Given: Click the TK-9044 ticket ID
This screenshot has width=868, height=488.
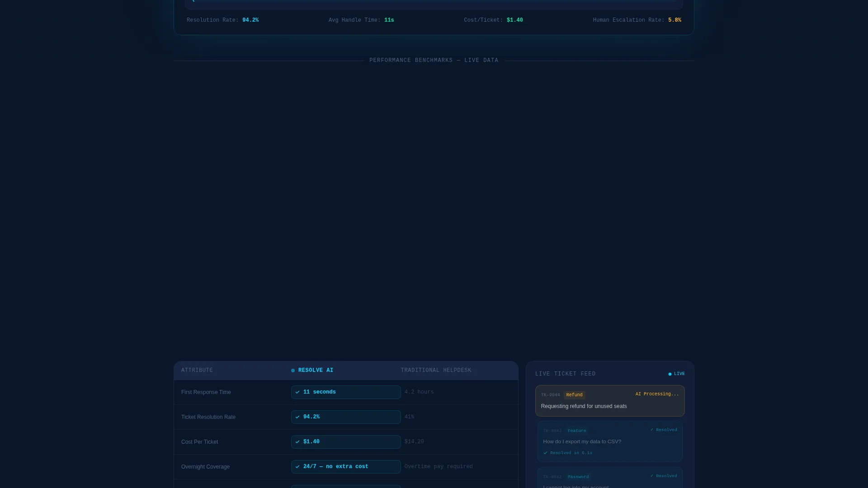Looking at the screenshot, I should coord(550,395).
